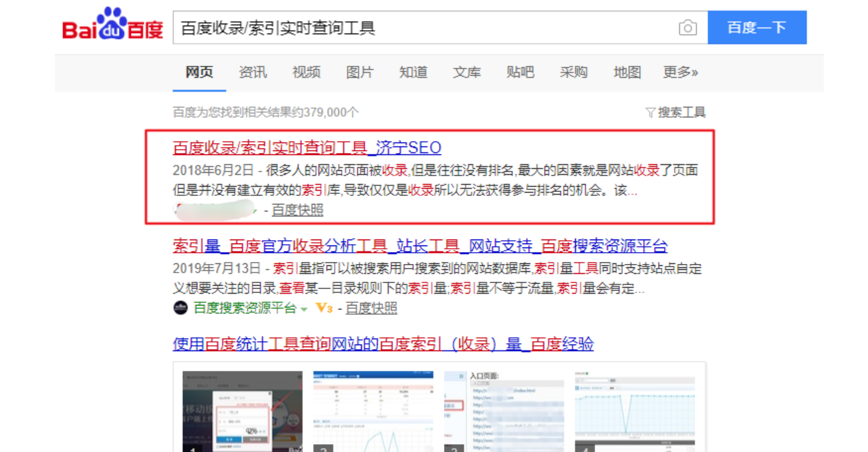Open first thumbnail with mobile dialog
868x452 pixels.
click(242, 411)
